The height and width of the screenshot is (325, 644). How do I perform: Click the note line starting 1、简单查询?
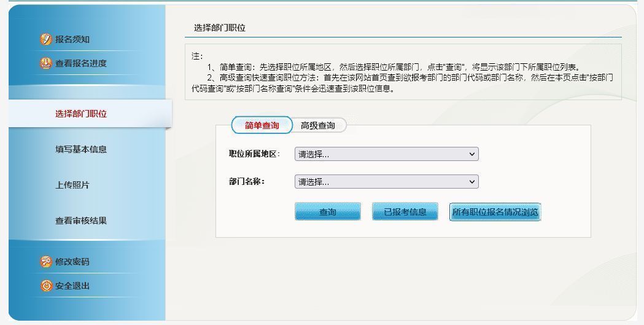(x=394, y=67)
